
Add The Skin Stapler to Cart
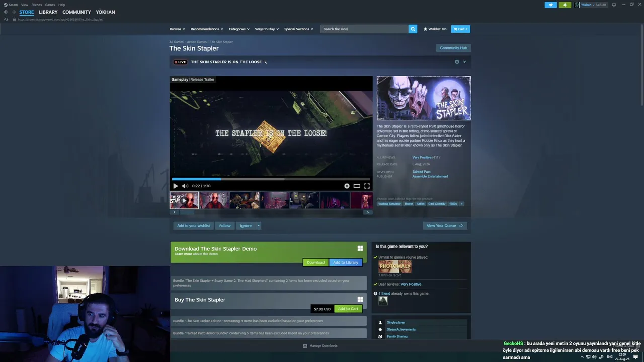[348, 309]
